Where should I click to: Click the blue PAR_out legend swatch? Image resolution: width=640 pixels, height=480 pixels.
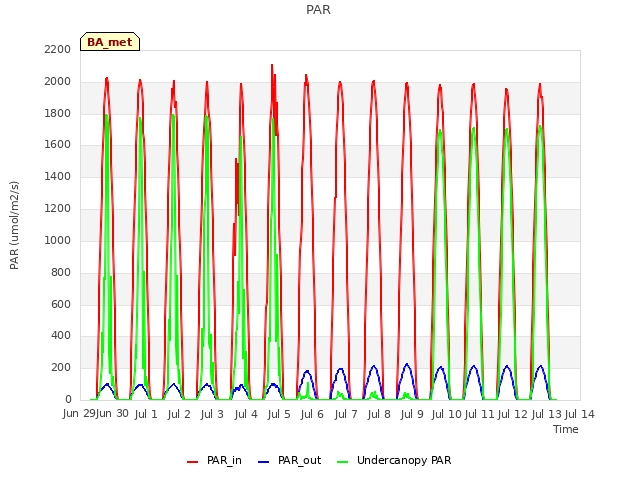pyautogui.click(x=264, y=462)
